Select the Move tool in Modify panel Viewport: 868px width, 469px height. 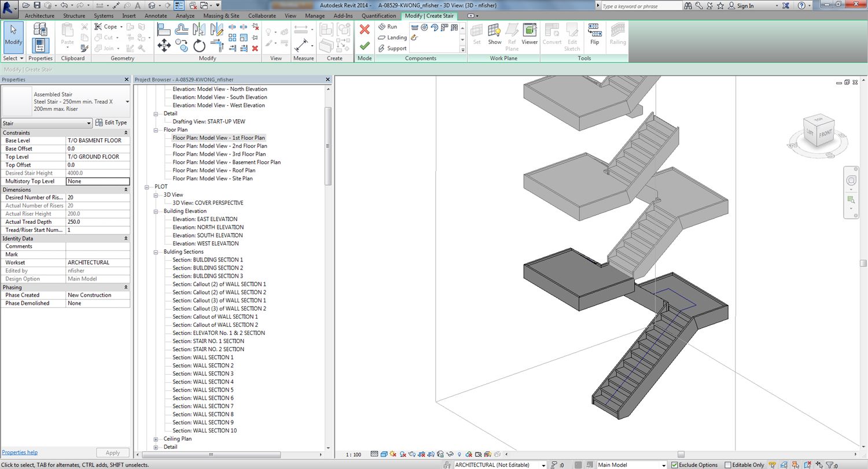click(x=163, y=46)
